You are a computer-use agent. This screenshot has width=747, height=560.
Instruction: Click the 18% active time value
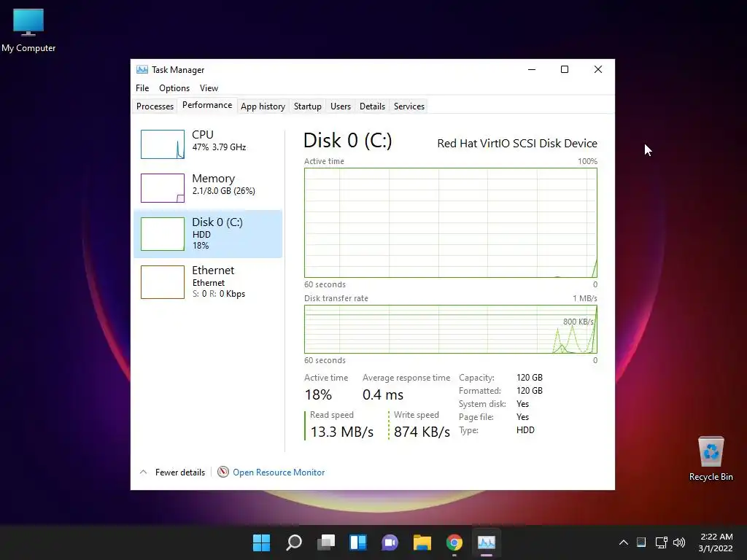[318, 394]
